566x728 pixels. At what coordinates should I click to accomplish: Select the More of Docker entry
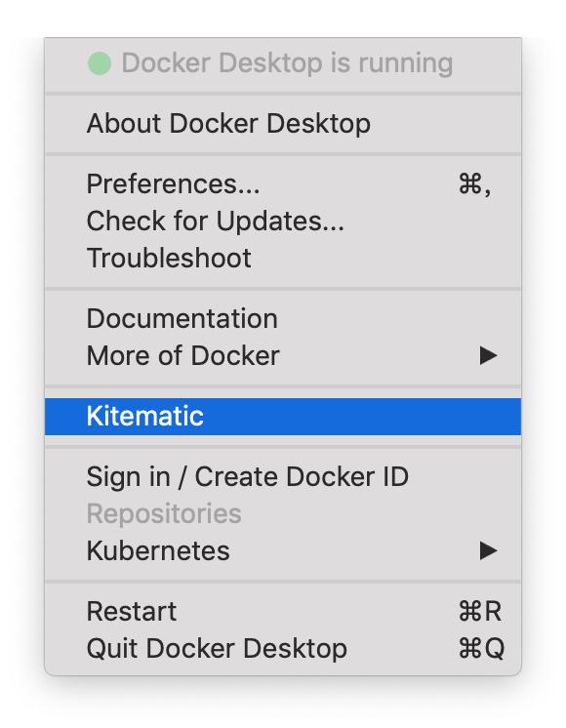pyautogui.click(x=283, y=356)
